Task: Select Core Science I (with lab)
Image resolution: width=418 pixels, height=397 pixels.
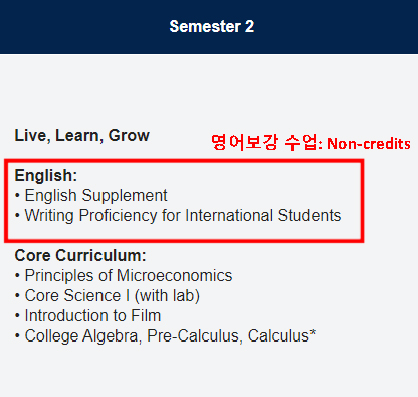Action: 112,296
